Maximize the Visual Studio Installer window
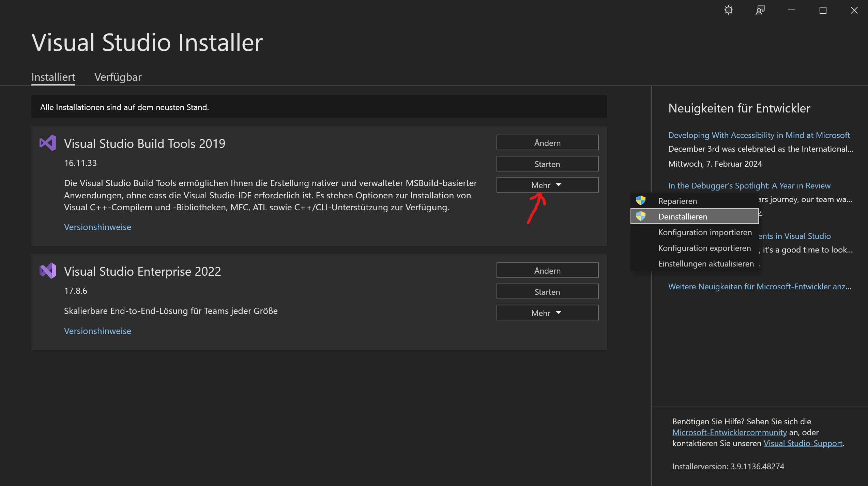868x486 pixels. [x=823, y=10]
